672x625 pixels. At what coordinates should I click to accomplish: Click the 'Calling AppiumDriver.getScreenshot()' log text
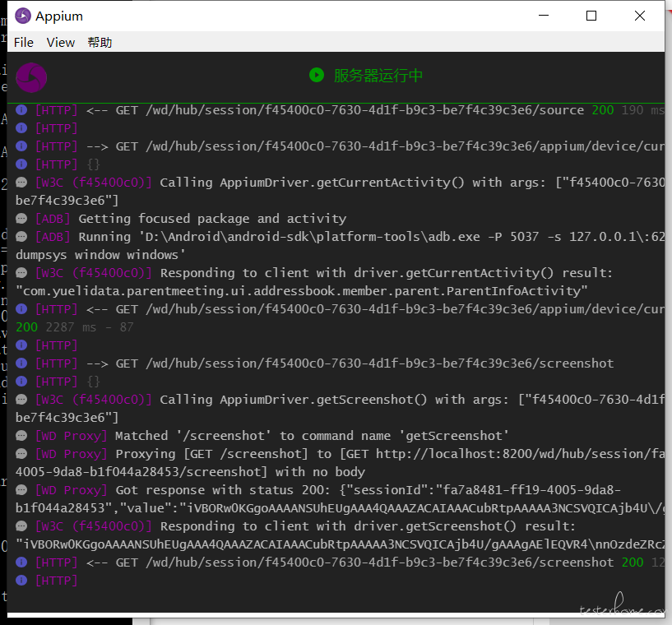pos(294,400)
